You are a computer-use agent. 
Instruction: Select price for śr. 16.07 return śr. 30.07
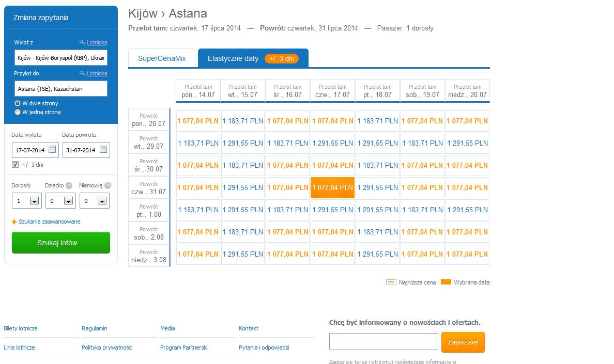click(288, 165)
